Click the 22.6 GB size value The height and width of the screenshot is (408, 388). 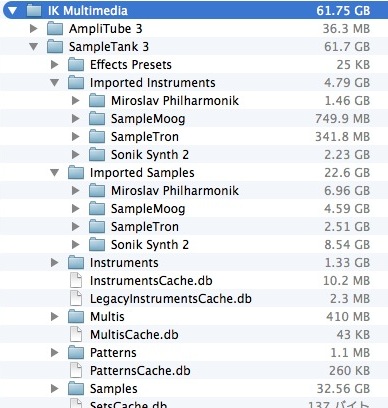point(347,173)
